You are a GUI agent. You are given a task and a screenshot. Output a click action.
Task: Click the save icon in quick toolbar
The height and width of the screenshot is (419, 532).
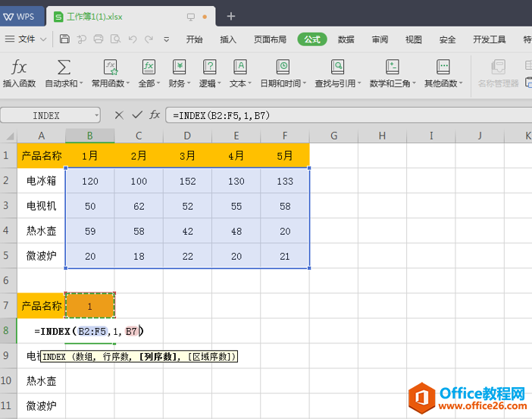coord(65,39)
